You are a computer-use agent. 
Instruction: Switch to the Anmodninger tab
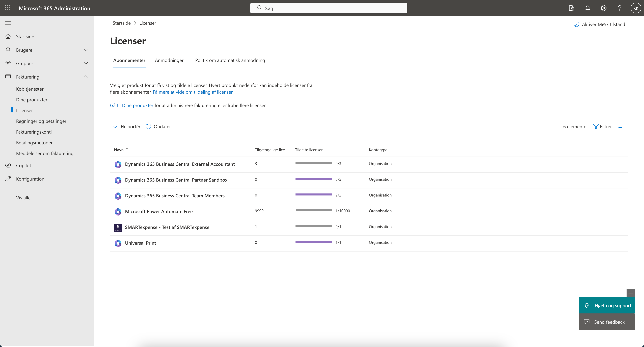(x=169, y=60)
